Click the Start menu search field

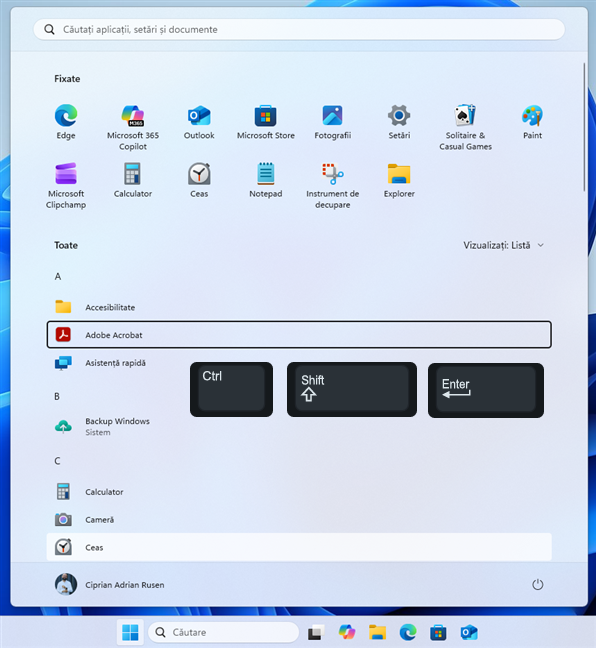coord(299,29)
